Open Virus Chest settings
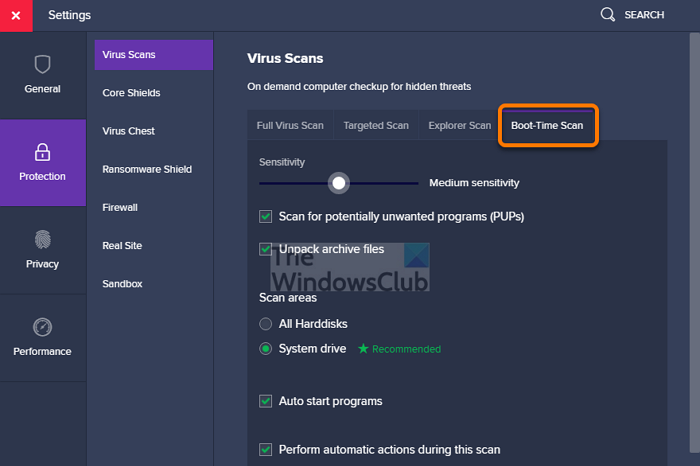 click(x=129, y=131)
